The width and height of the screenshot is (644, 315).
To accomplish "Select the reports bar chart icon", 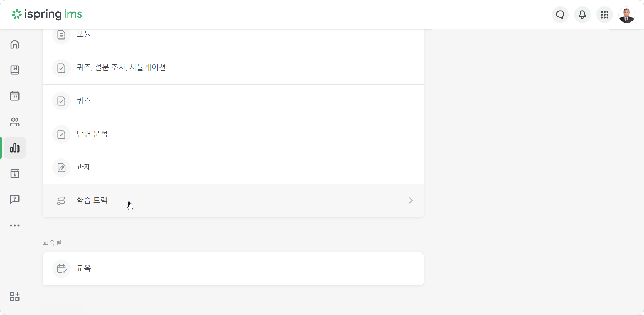I will [x=15, y=148].
